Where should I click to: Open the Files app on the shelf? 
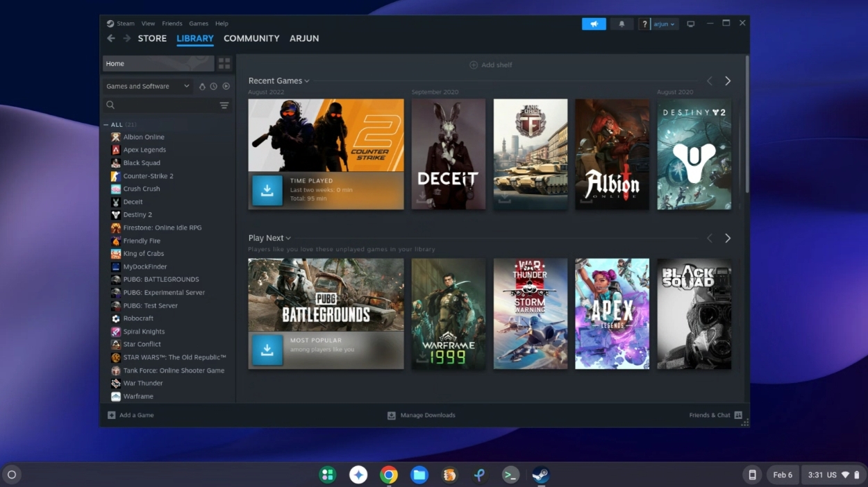(419, 475)
